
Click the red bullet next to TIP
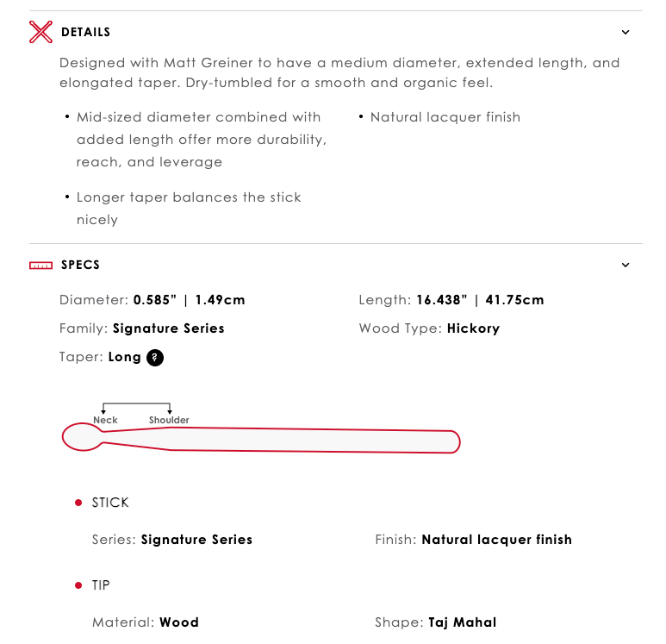78,585
